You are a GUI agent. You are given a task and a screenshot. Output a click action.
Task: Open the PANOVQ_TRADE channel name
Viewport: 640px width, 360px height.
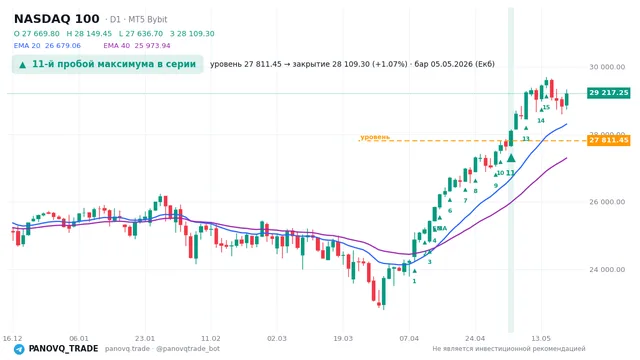(x=63, y=349)
